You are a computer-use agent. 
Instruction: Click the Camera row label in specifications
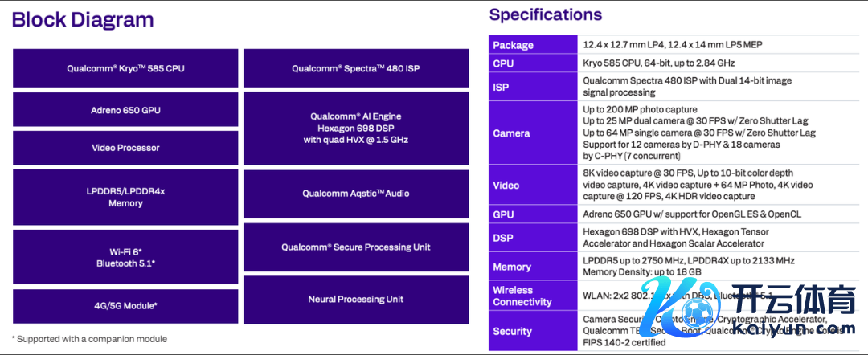point(511,133)
